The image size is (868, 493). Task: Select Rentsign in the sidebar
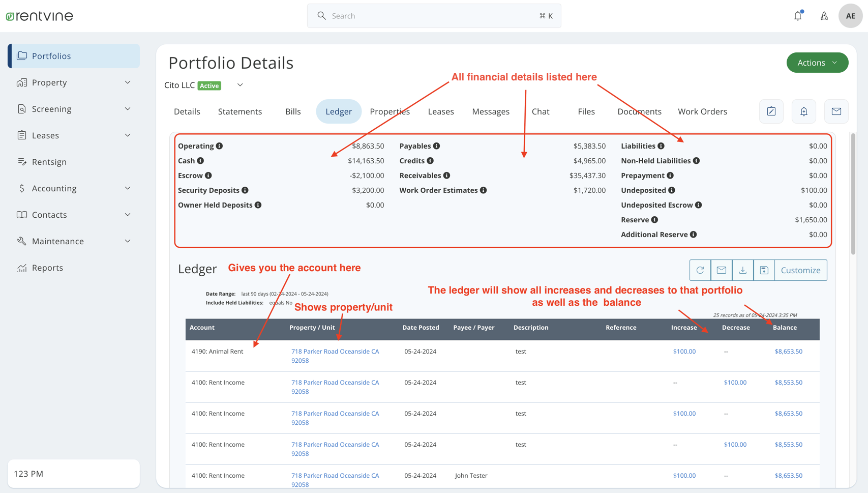49,162
